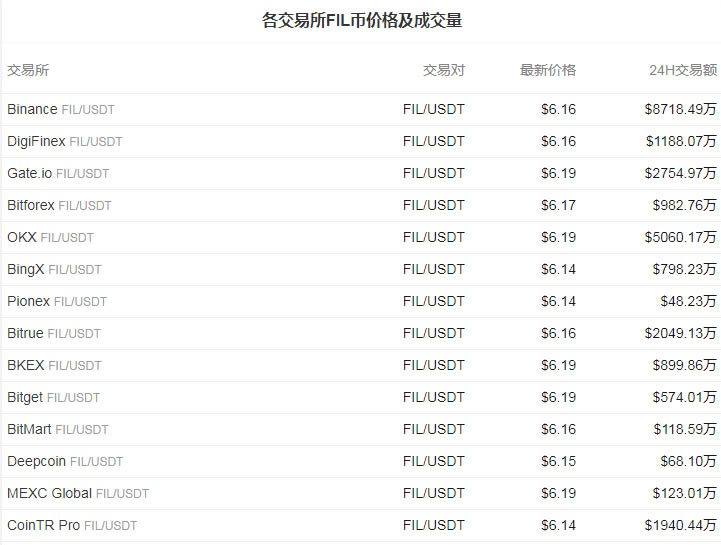Click Binance's 24H volume $8718.49万

click(680, 109)
